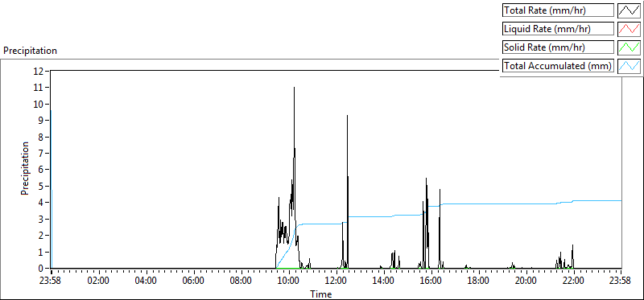Click the 5 value on the Y axis
The image size is (644, 300).
pos(42,186)
